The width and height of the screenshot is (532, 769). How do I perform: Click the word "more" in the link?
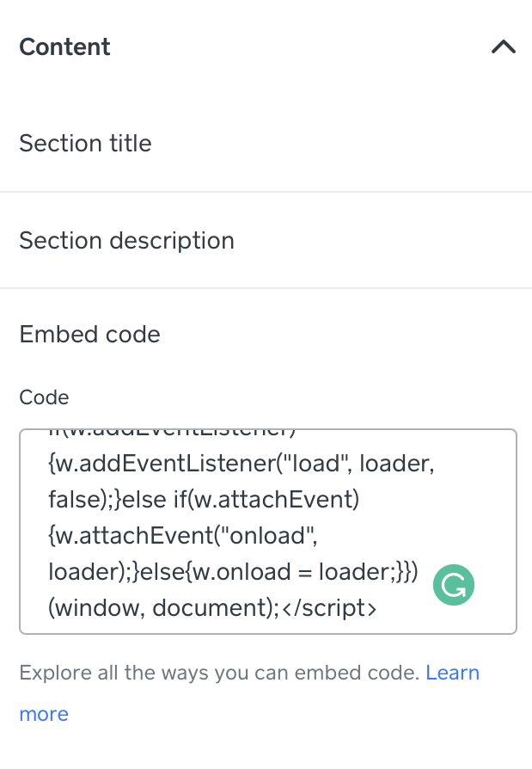pyautogui.click(x=44, y=714)
